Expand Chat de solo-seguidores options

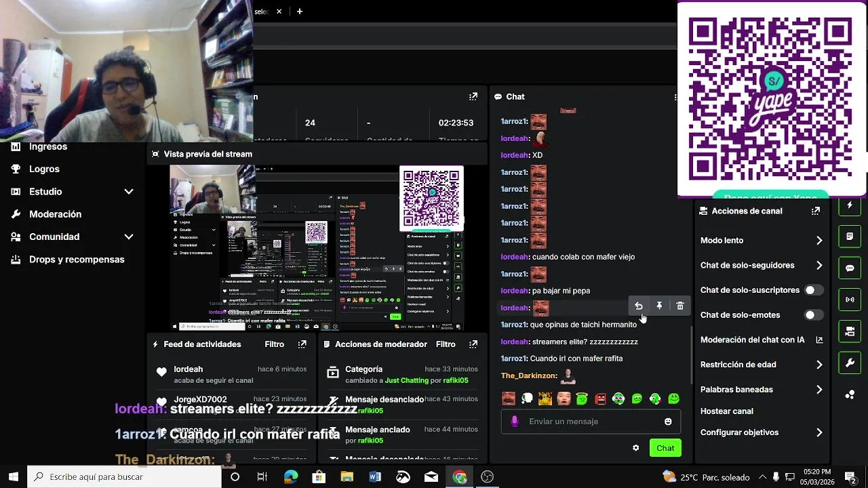tap(819, 266)
